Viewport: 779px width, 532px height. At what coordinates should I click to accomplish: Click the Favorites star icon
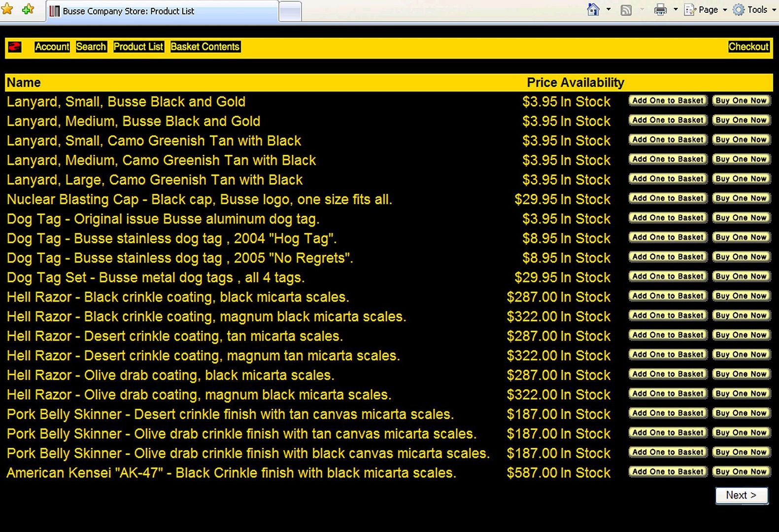click(7, 9)
